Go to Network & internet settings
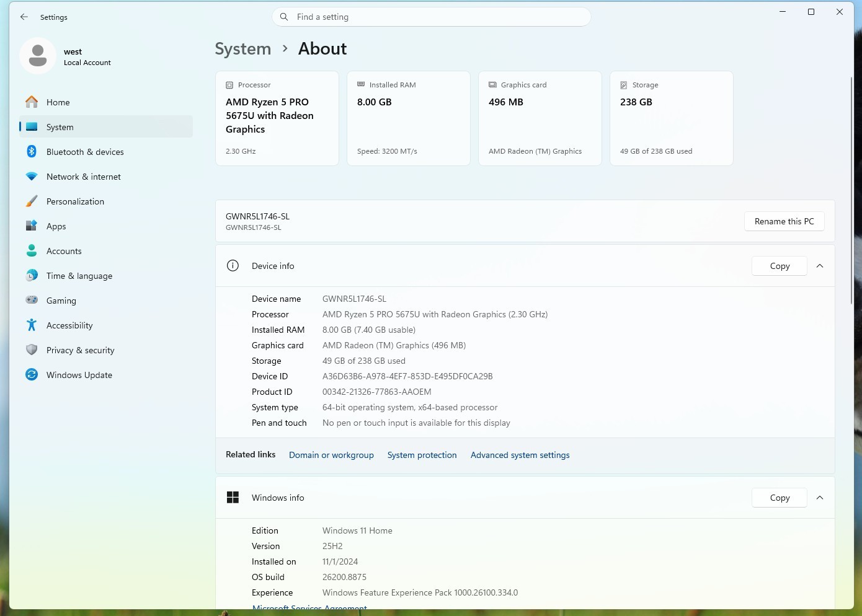The height and width of the screenshot is (616, 862). pyautogui.click(x=106, y=177)
